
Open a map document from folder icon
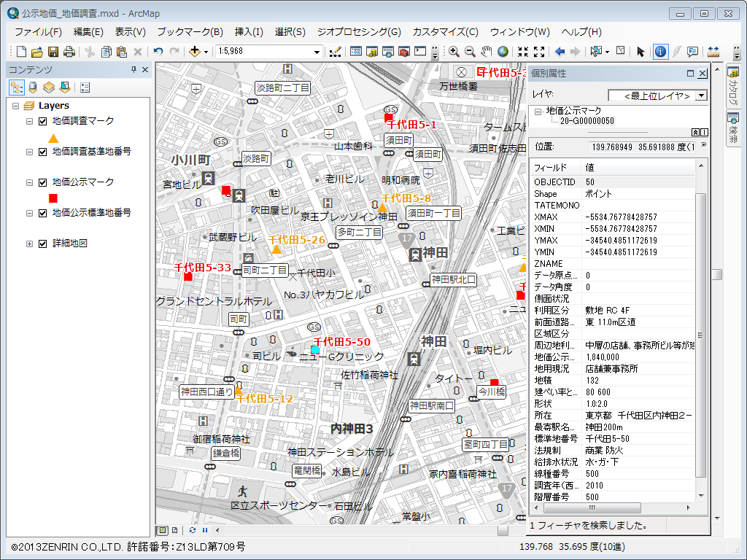(x=37, y=52)
